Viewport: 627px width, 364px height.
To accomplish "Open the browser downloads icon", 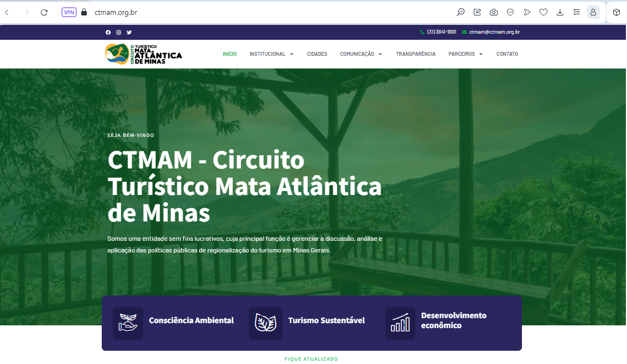I will 560,12.
